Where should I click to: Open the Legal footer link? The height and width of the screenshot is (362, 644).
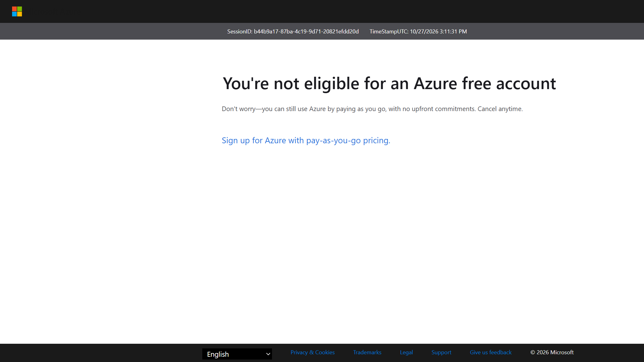point(406,352)
